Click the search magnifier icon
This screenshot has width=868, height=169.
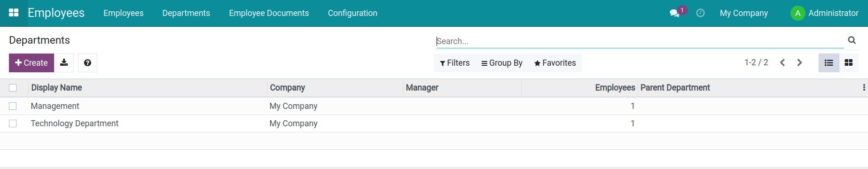pyautogui.click(x=852, y=40)
